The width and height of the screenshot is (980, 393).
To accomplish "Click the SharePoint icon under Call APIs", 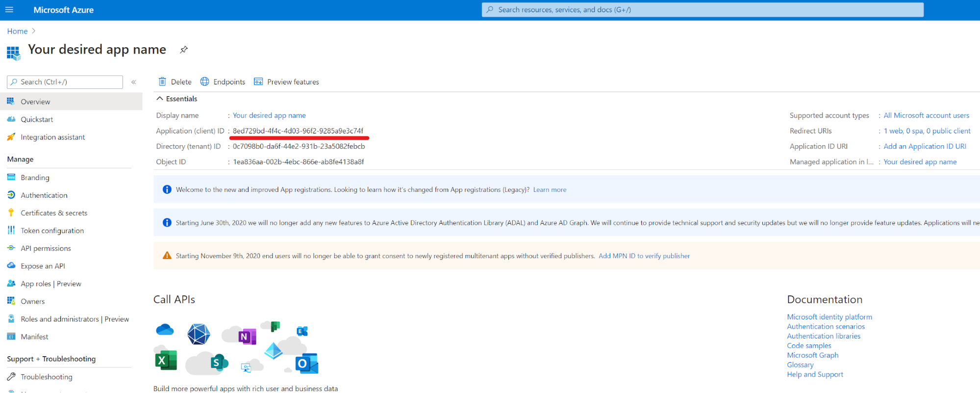I will pos(219,363).
